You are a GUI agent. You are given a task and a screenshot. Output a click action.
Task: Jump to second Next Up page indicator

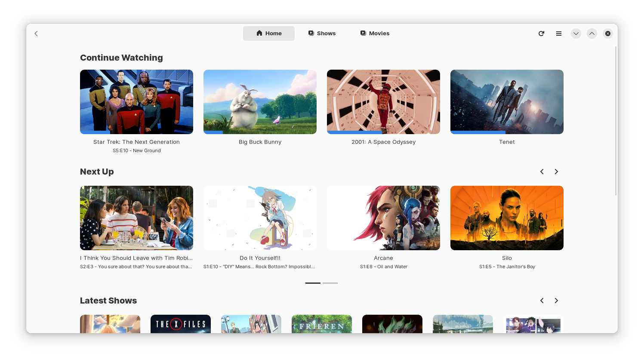[330, 283]
